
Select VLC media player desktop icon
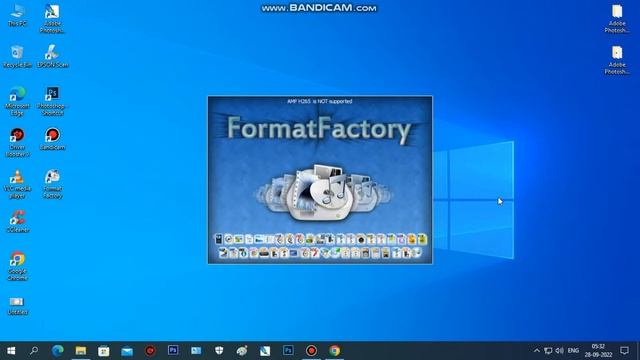click(x=17, y=184)
